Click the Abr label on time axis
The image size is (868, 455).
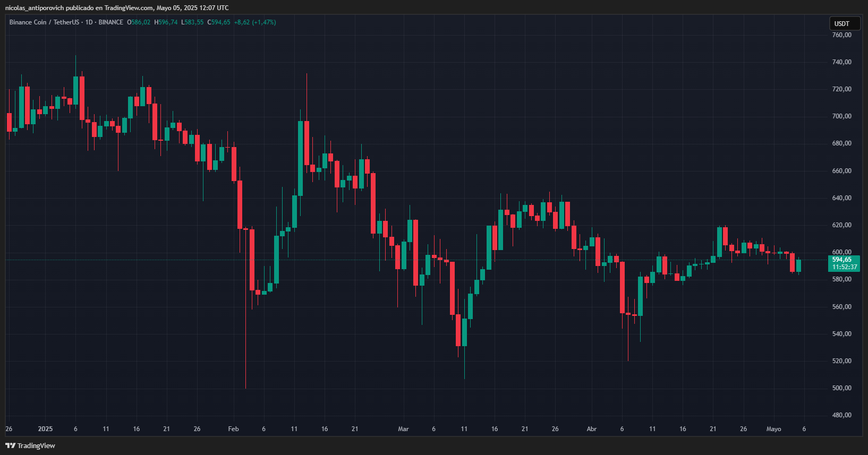[x=591, y=429]
